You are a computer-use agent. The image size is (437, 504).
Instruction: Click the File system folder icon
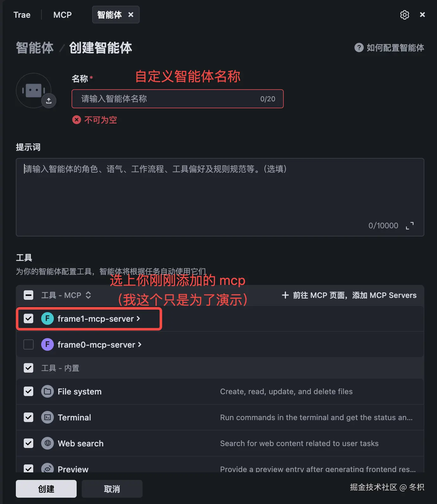(47, 392)
